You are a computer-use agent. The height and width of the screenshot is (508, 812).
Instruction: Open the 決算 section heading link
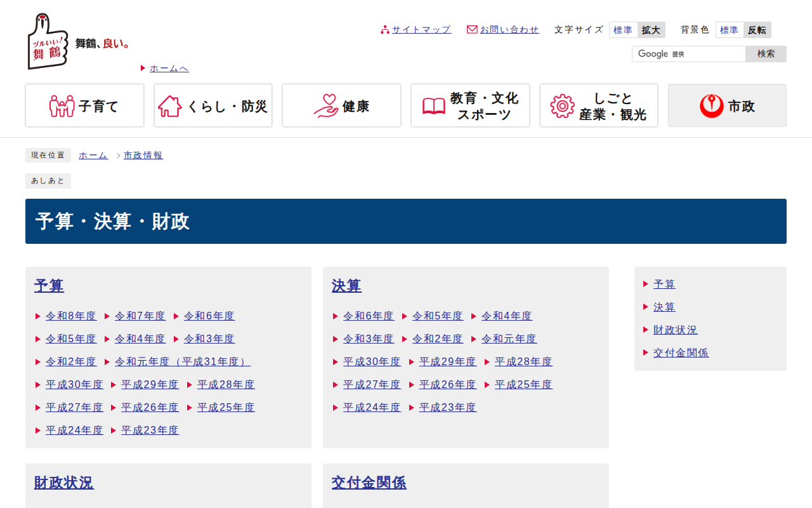click(x=346, y=286)
